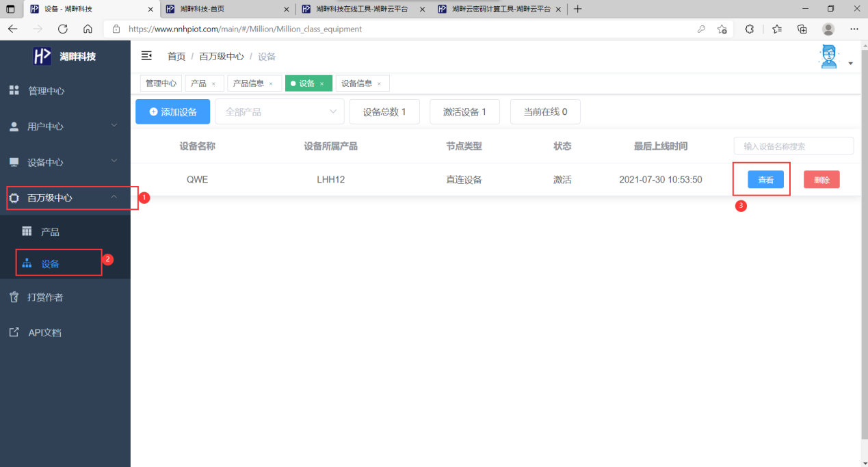The width and height of the screenshot is (868, 467).
Task: Open the 全部产品 product filter dropdown
Action: (x=279, y=111)
